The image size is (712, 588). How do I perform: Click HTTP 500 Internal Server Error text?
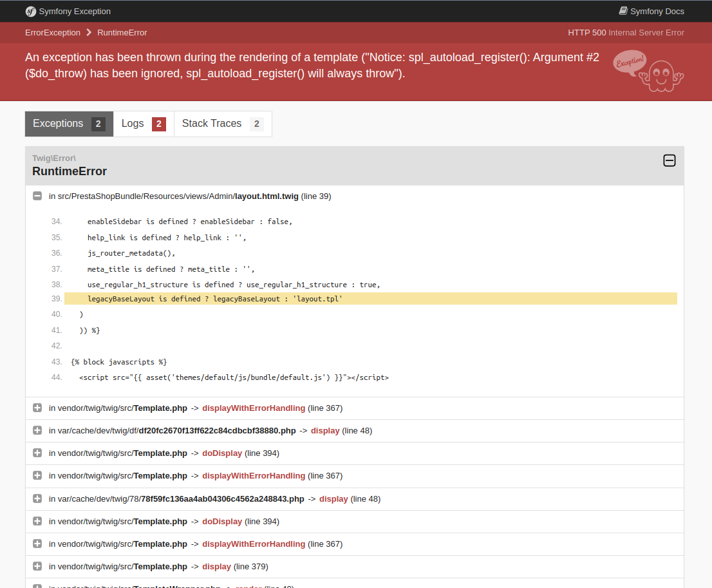click(626, 33)
